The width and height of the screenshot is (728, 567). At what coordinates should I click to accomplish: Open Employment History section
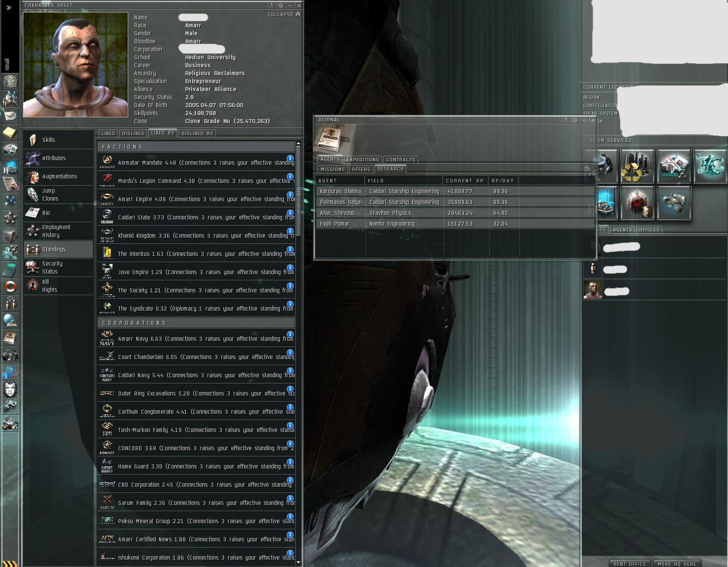coord(58,231)
